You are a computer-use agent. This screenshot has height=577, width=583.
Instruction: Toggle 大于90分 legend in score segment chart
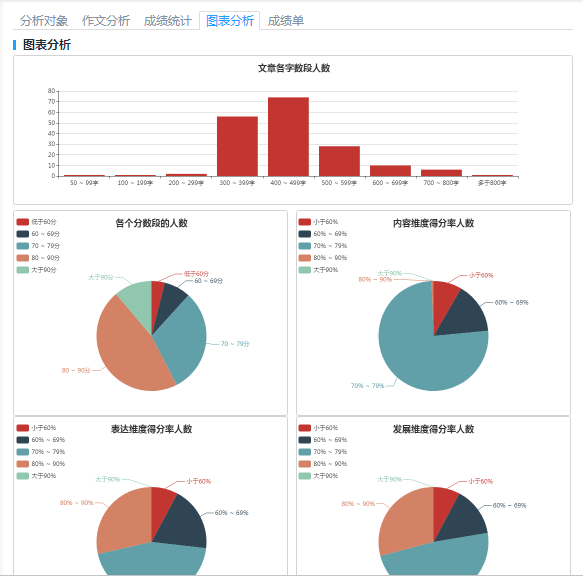pyautogui.click(x=36, y=270)
